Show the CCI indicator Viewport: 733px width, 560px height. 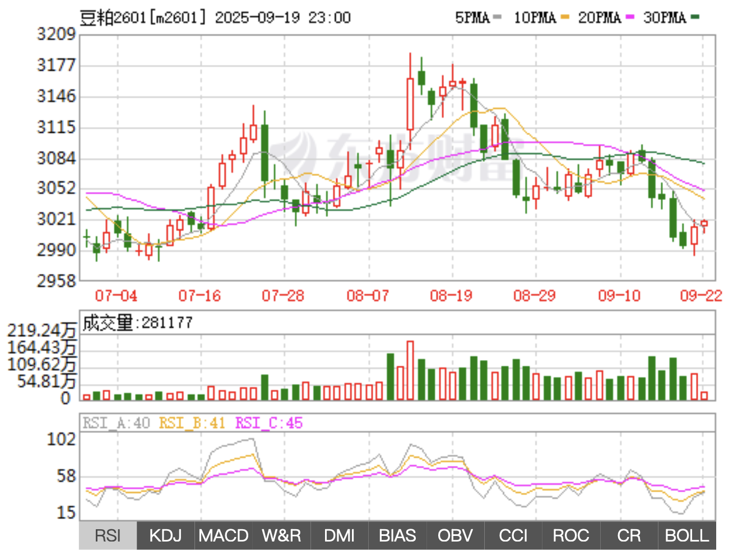(513, 536)
